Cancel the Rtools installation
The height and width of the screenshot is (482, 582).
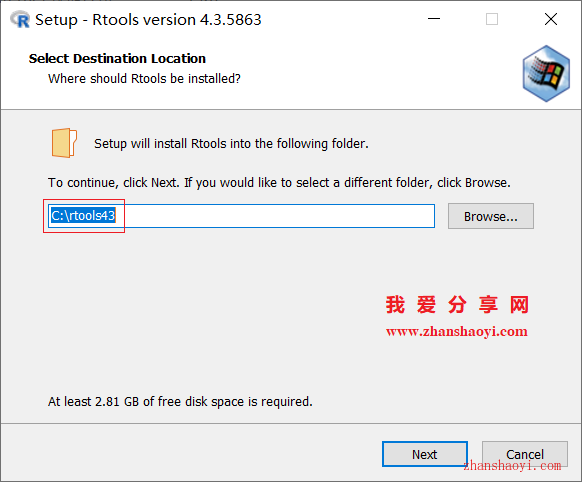tap(524, 454)
